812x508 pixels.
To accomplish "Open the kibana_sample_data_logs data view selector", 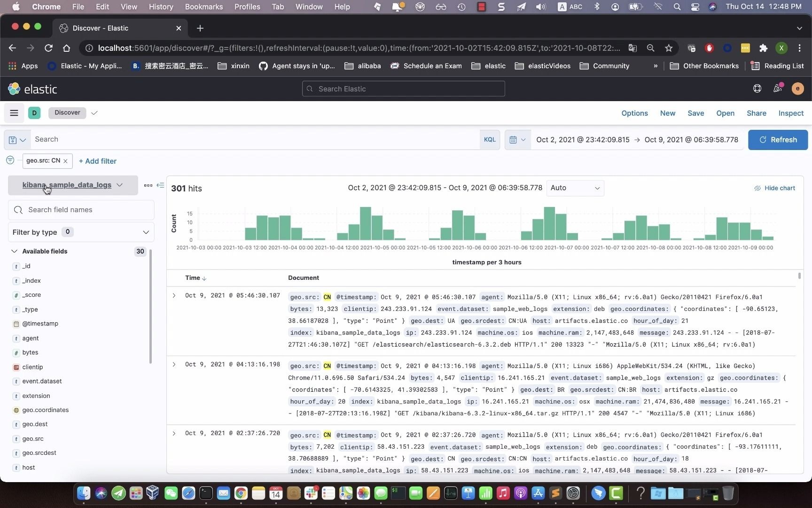I will 72,185.
